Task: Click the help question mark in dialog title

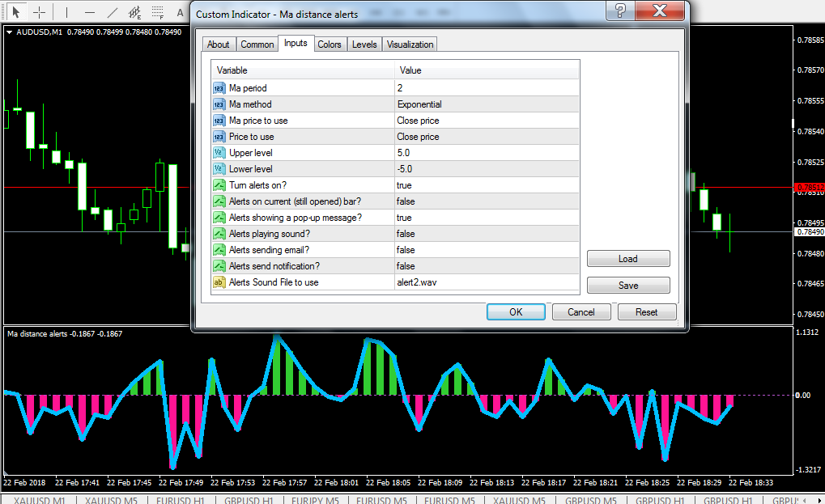Action: pyautogui.click(x=620, y=11)
